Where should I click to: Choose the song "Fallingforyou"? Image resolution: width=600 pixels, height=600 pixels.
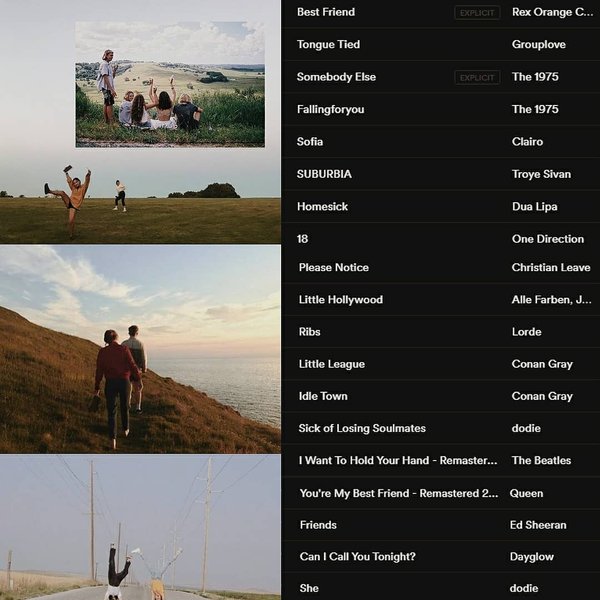330,109
